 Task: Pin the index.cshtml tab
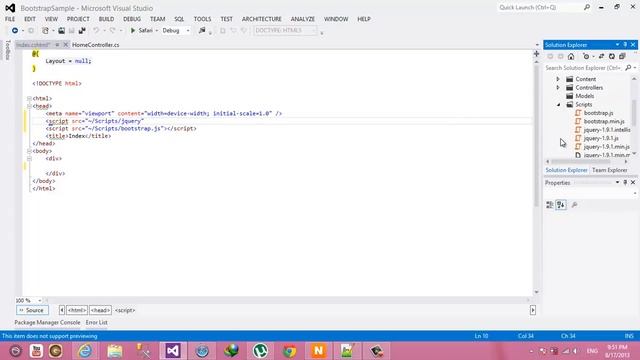(x=57, y=45)
